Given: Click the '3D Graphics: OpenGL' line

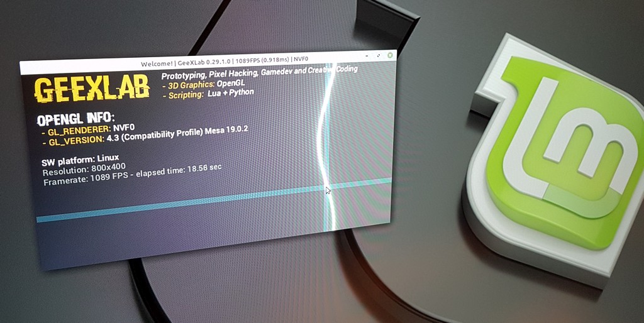Looking at the screenshot, I should (204, 85).
